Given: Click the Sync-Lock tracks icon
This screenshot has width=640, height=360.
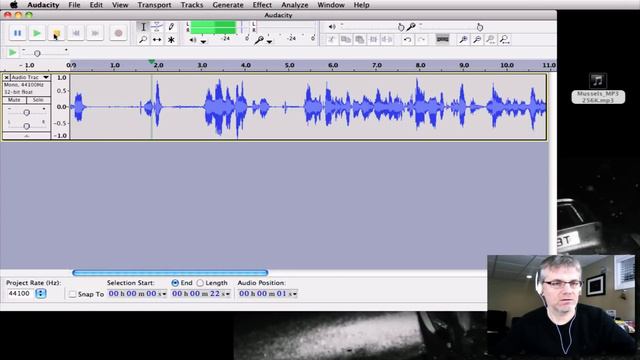Looking at the screenshot, I should click(442, 39).
